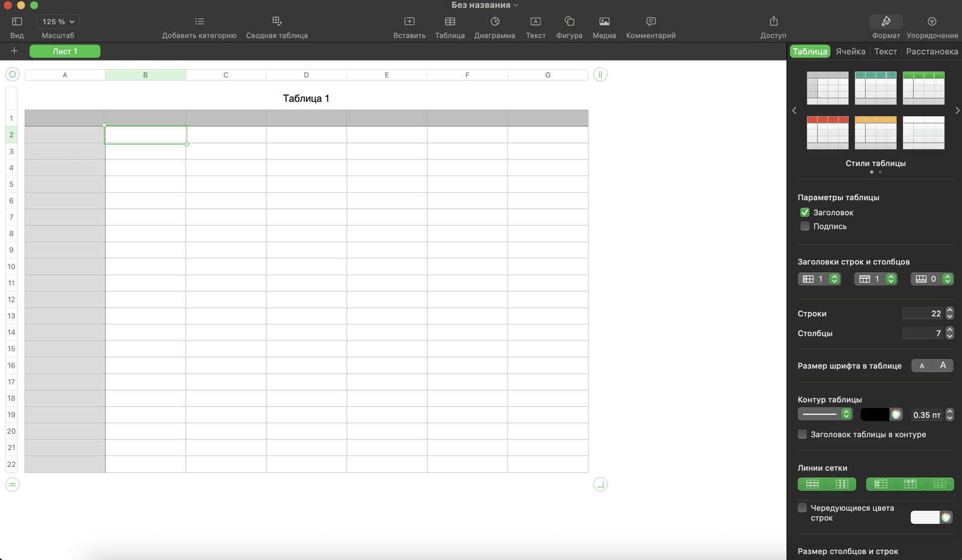Add a Комментарий comment

651,22
